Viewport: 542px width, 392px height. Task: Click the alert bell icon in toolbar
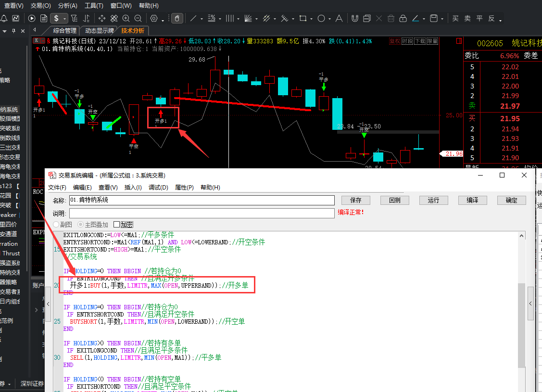4,18
